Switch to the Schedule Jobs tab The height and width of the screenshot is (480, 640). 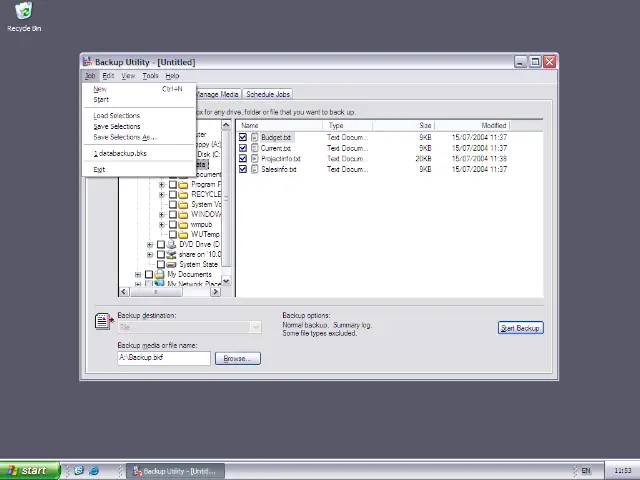click(x=268, y=94)
